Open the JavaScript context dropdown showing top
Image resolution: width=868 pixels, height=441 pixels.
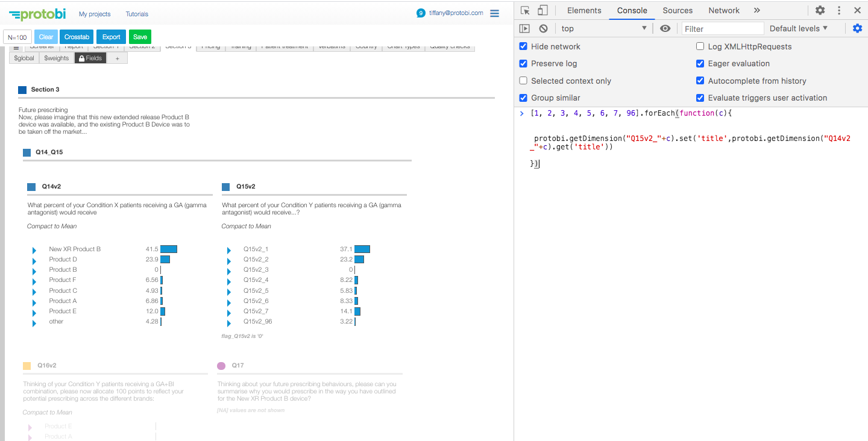click(603, 28)
